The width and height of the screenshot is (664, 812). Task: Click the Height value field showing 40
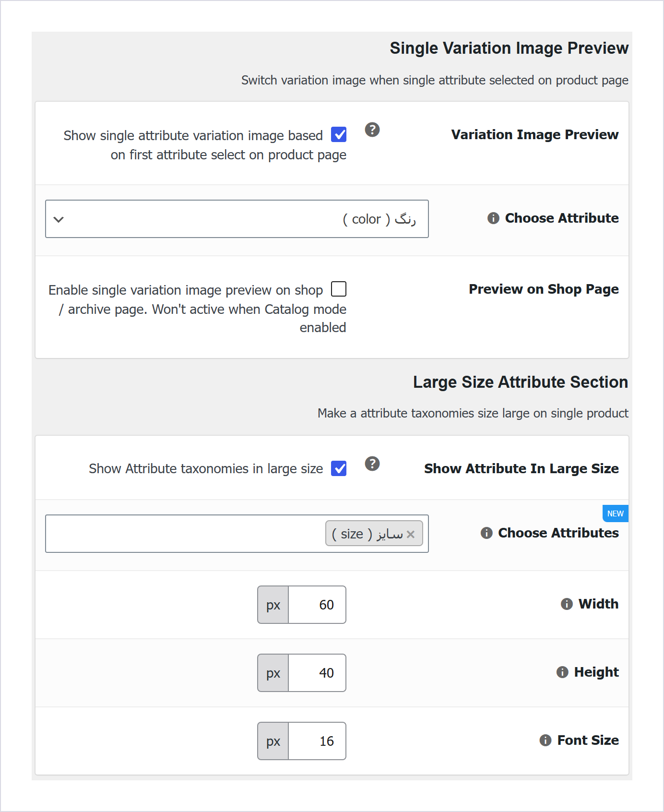(x=317, y=673)
